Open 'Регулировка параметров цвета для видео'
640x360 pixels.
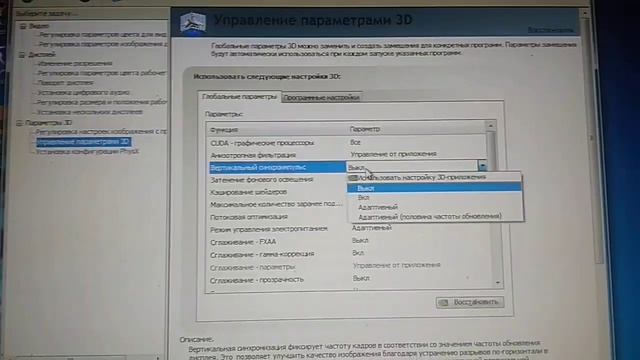pos(103,35)
